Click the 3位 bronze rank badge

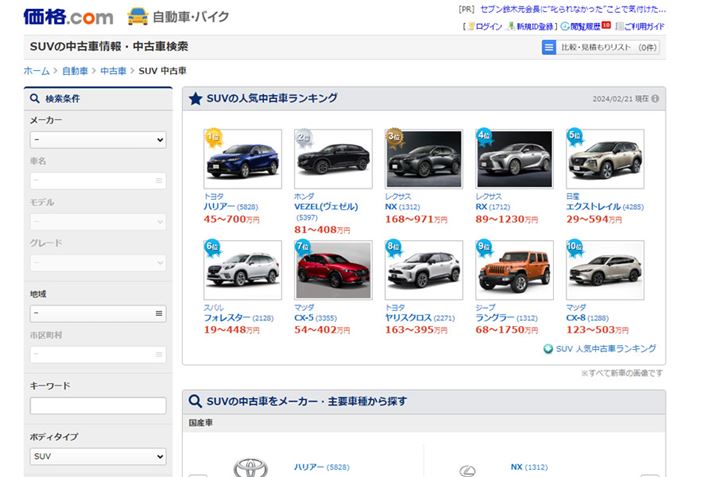tap(395, 138)
